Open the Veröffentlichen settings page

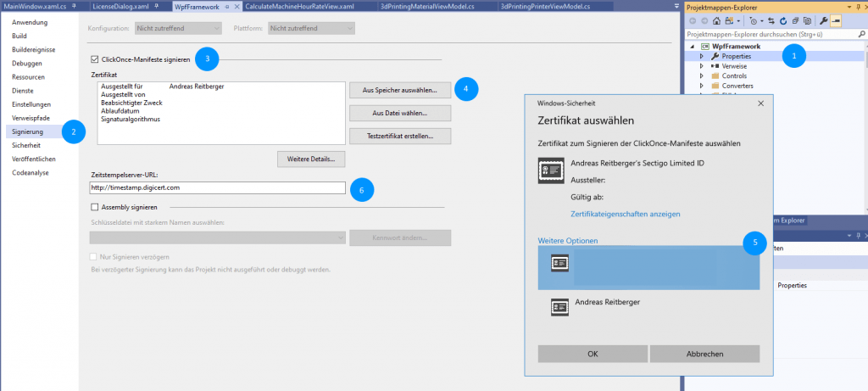pos(34,159)
